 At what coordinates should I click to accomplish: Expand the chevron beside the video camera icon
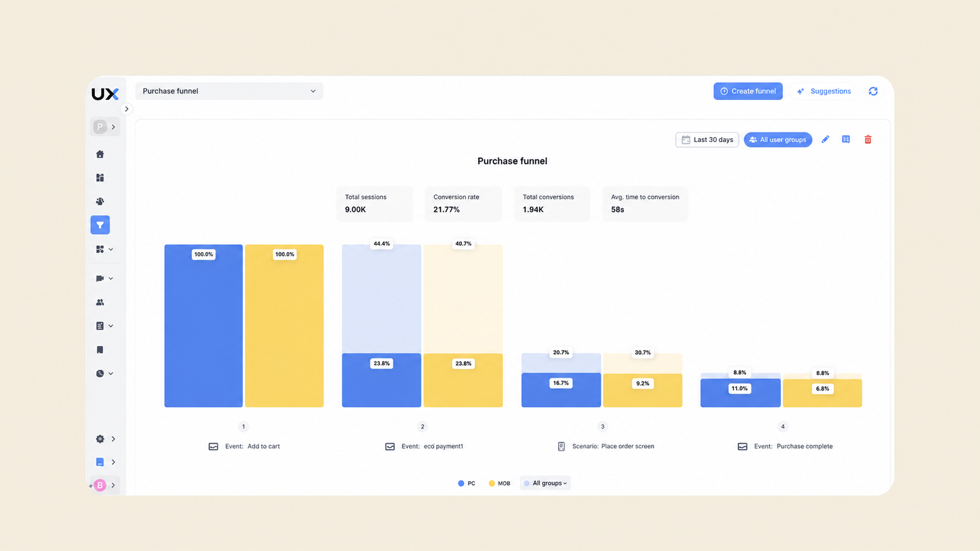(x=111, y=279)
